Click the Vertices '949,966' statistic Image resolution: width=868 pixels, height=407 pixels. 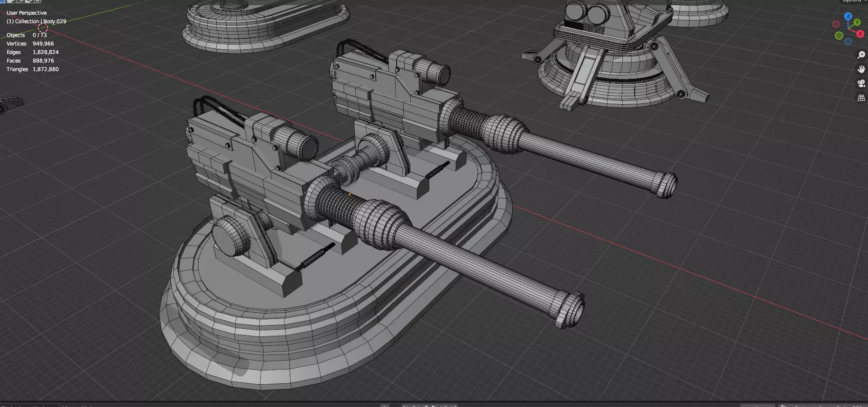(43, 44)
